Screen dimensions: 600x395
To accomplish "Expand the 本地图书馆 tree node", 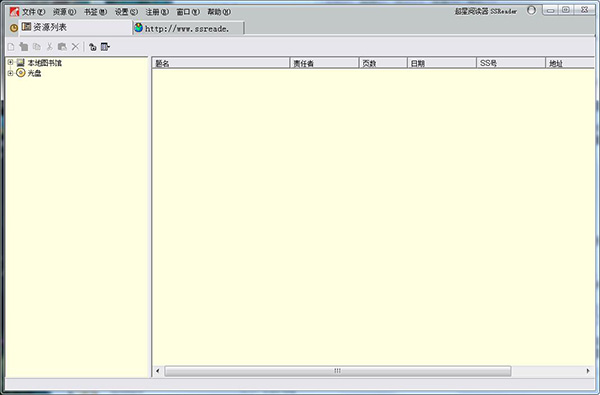I will pos(10,62).
